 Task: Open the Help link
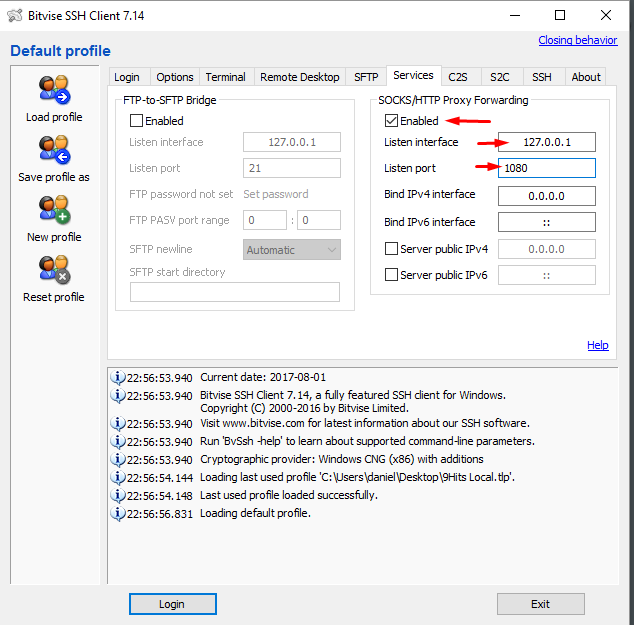[598, 345]
